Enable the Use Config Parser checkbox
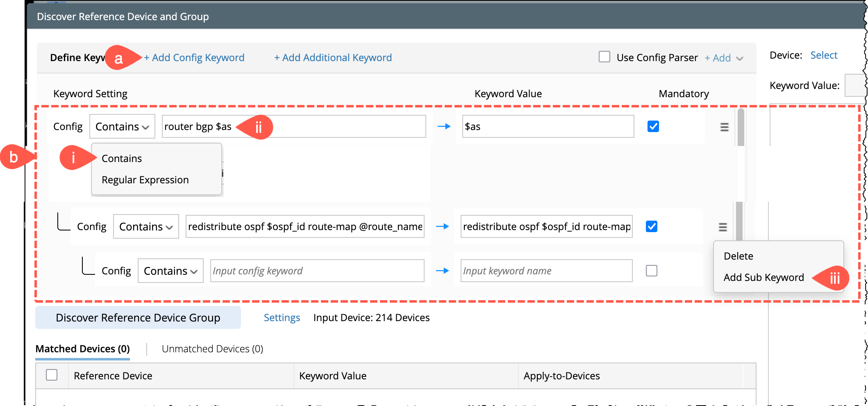Viewport: 868px width, 406px height. point(604,57)
